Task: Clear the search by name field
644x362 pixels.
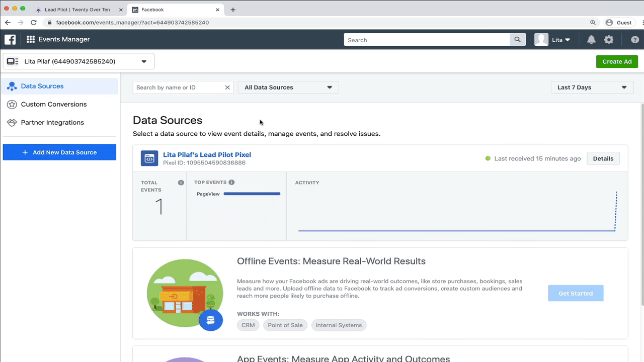Action: click(227, 87)
